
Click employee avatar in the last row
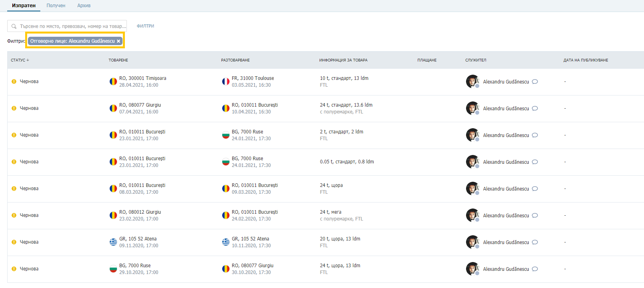(472, 269)
